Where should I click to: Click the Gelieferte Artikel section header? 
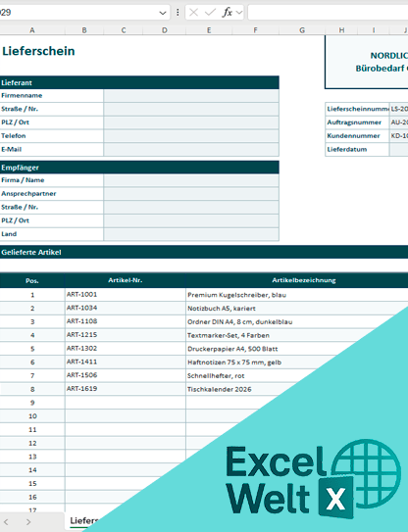point(204,252)
